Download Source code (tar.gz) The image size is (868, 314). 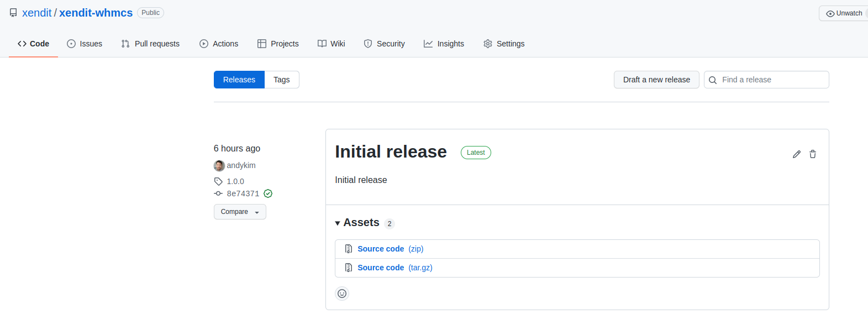click(394, 268)
